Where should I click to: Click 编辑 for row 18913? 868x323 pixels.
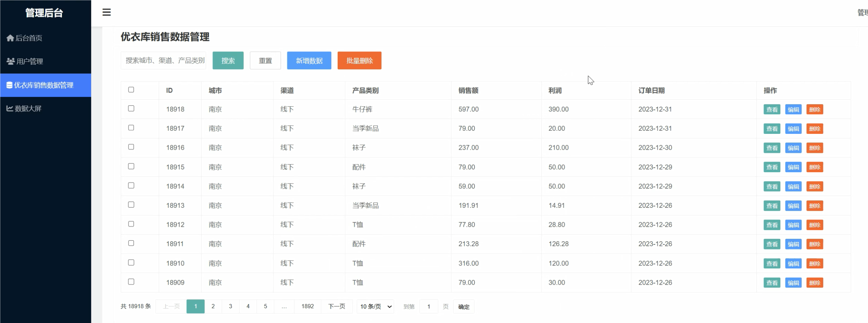point(793,206)
